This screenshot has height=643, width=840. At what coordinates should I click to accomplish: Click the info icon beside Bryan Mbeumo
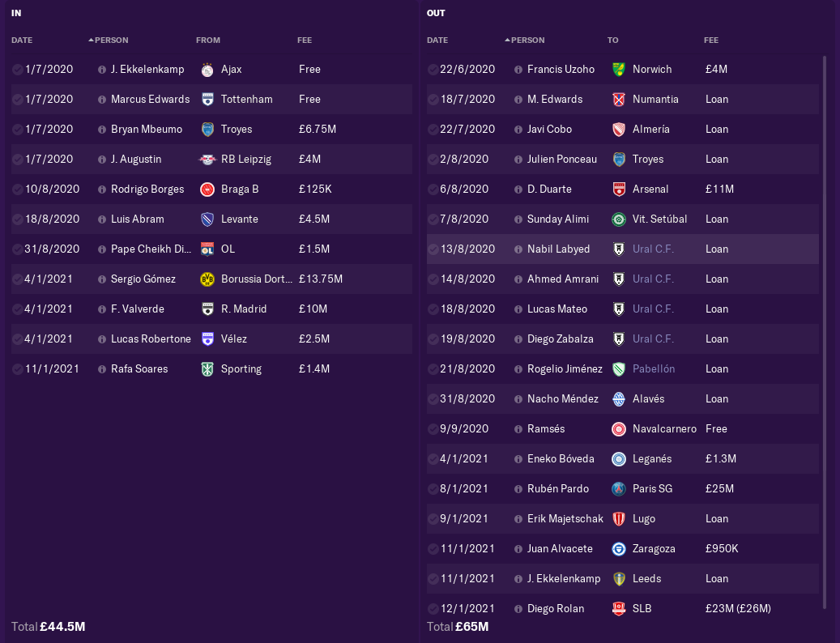coord(102,130)
